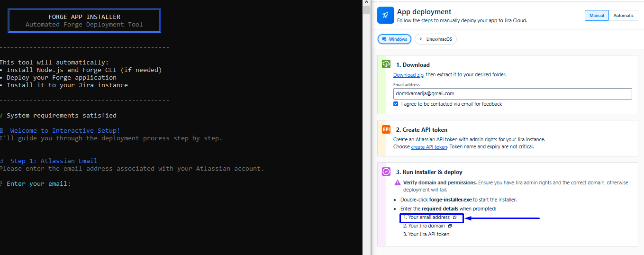The height and width of the screenshot is (255, 644).
Task: Focus the Email address input field
Action: [x=512, y=94]
